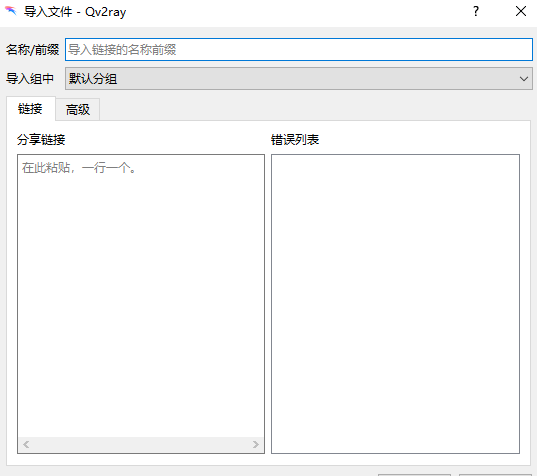Focus the 名称/前缀 name prefix input field
537x476 pixels.
point(299,50)
